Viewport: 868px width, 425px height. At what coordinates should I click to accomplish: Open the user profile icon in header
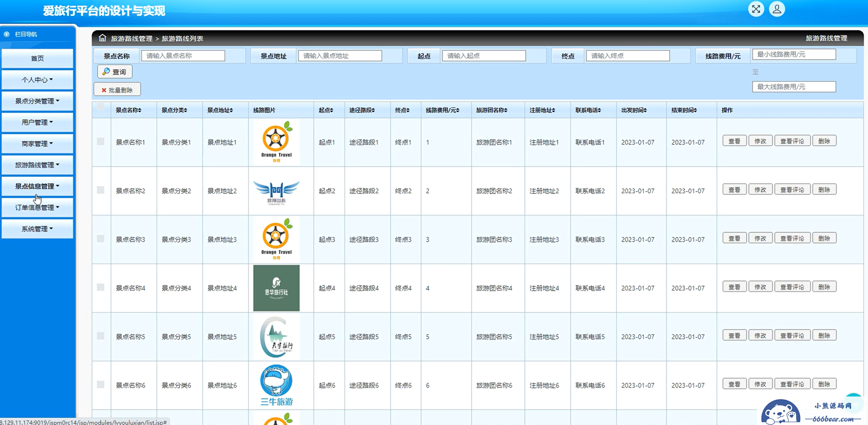click(x=777, y=9)
